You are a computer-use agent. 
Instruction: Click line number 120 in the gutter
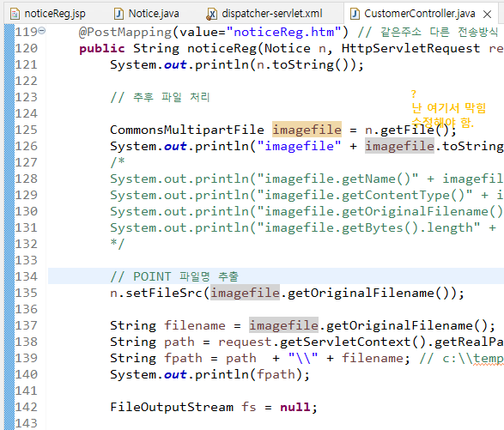click(x=27, y=49)
